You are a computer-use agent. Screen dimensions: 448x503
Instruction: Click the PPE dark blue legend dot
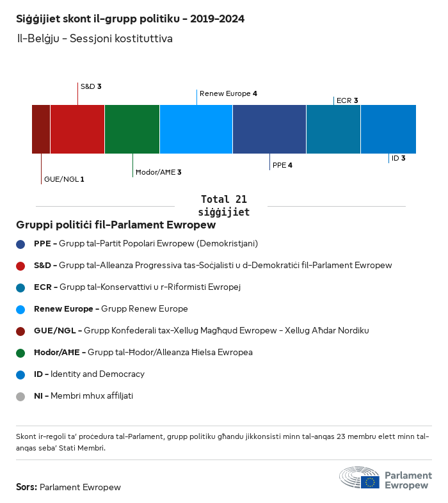[20, 244]
